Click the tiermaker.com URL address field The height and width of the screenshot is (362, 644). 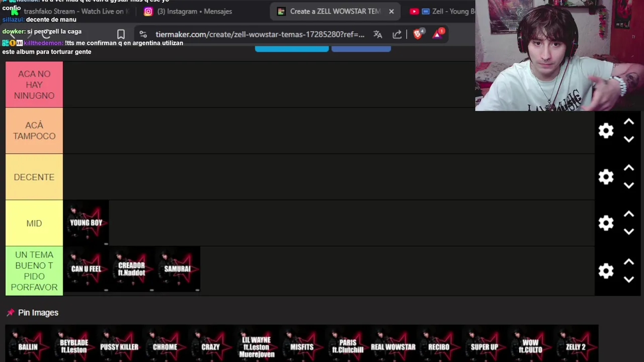pyautogui.click(x=260, y=34)
